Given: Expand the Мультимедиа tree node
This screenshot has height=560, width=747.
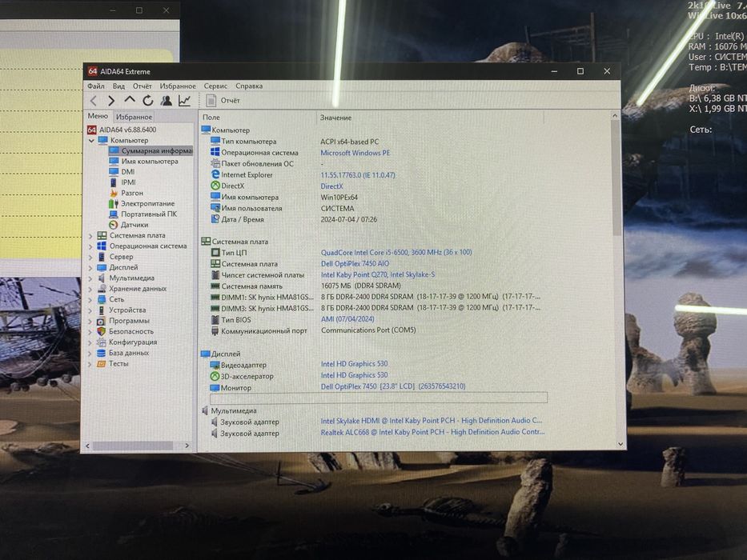Looking at the screenshot, I should pyautogui.click(x=90, y=278).
